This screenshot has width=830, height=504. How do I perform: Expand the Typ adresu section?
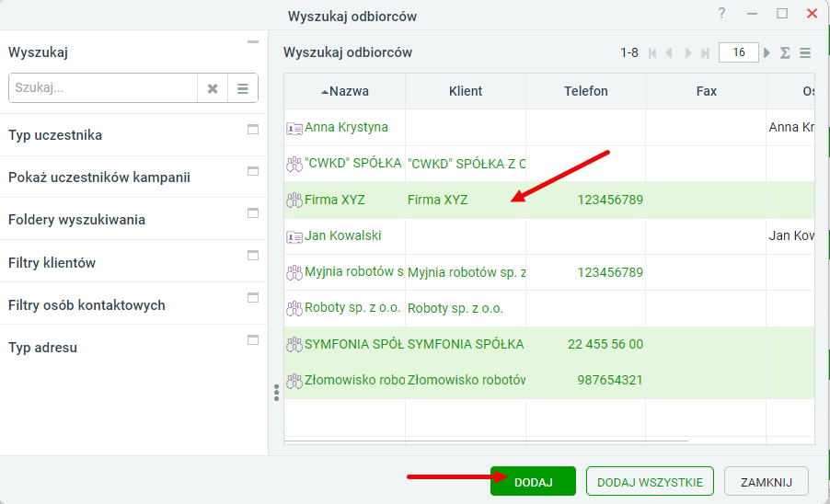click(x=253, y=340)
